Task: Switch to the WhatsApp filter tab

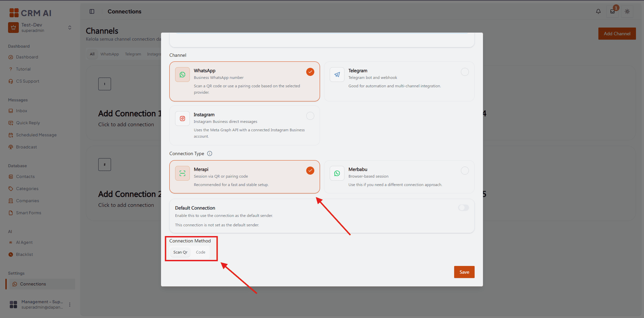Action: 110,54
